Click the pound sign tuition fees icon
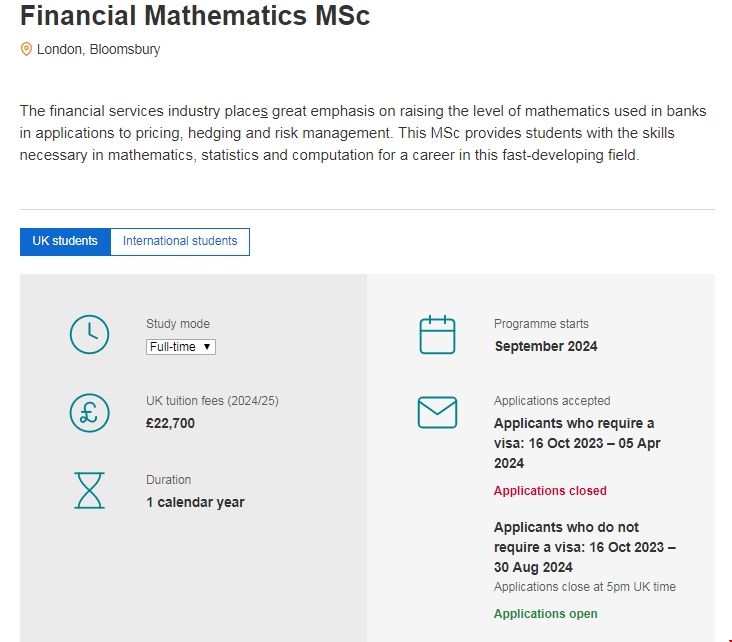The width and height of the screenshot is (732, 642). pos(89,412)
